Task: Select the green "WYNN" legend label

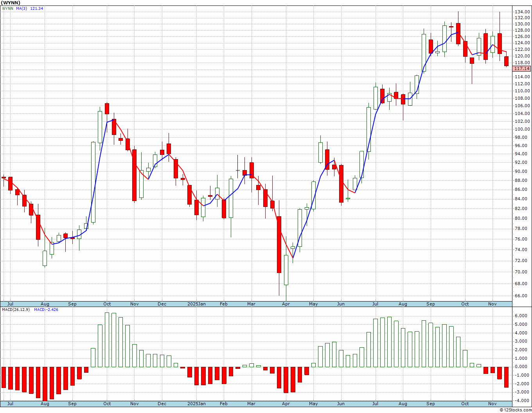Action: (7, 9)
